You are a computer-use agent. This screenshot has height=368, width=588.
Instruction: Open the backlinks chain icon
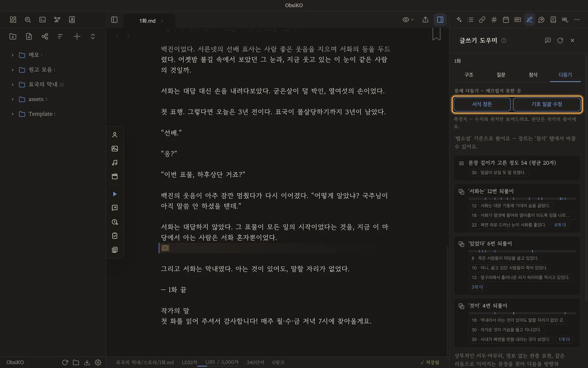(x=482, y=20)
